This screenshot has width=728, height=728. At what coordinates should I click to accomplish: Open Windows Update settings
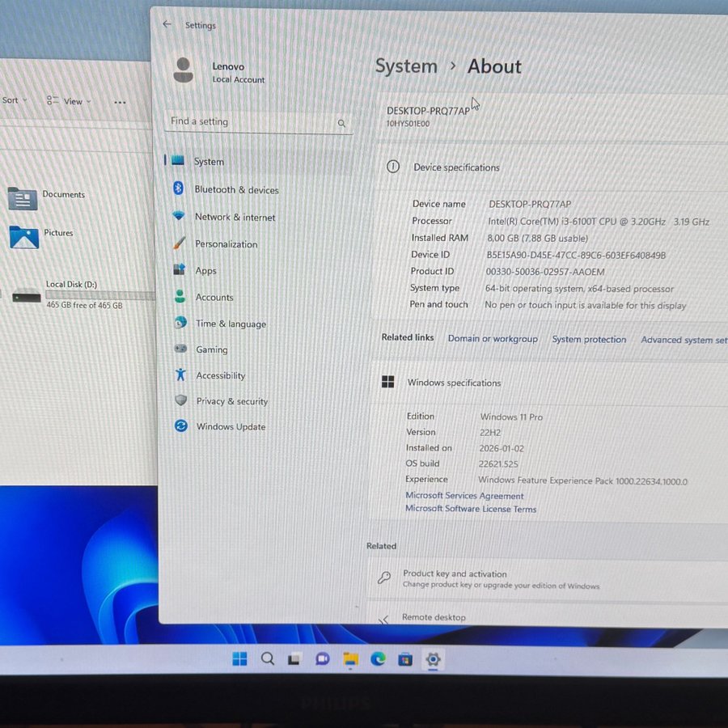tap(231, 427)
